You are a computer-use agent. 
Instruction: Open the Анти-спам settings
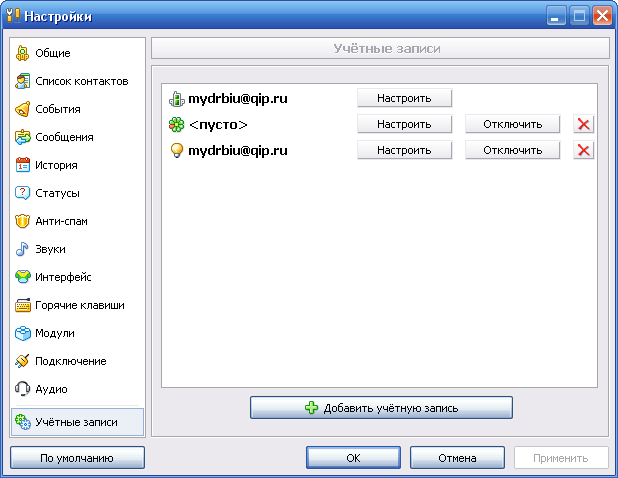78,221
